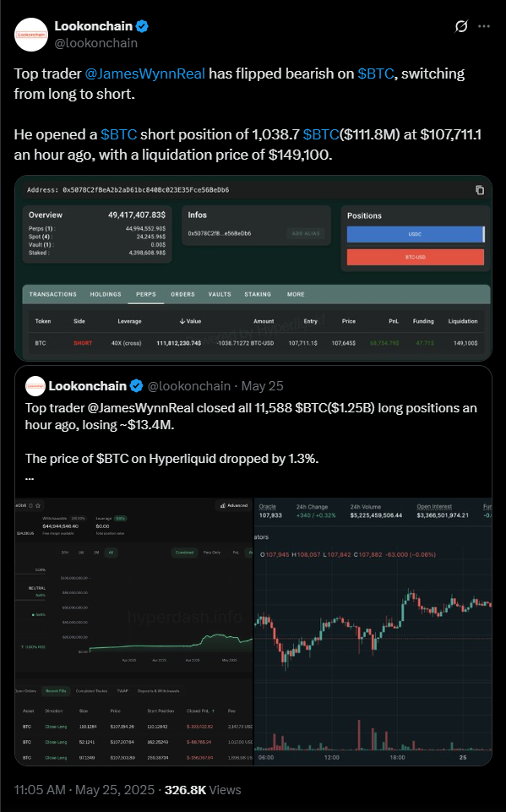The width and height of the screenshot is (506, 812).
Task: Click Lookonchain's blue verified badge
Action: [143, 25]
